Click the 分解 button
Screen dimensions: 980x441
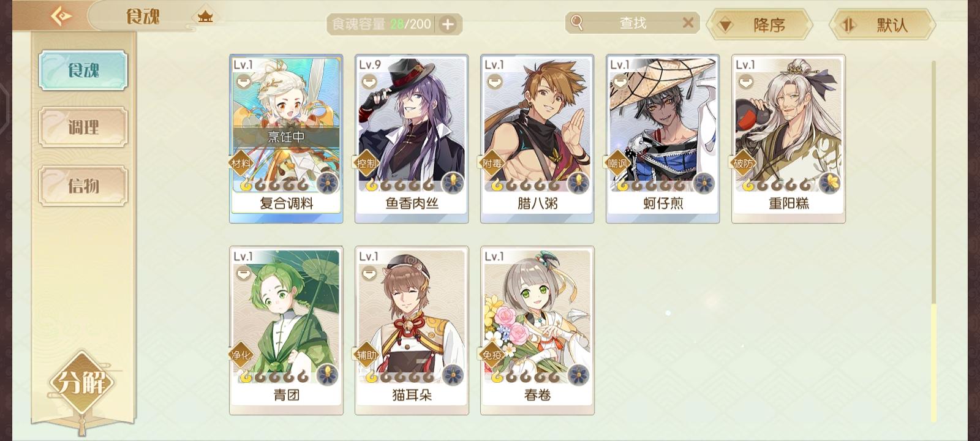point(82,383)
